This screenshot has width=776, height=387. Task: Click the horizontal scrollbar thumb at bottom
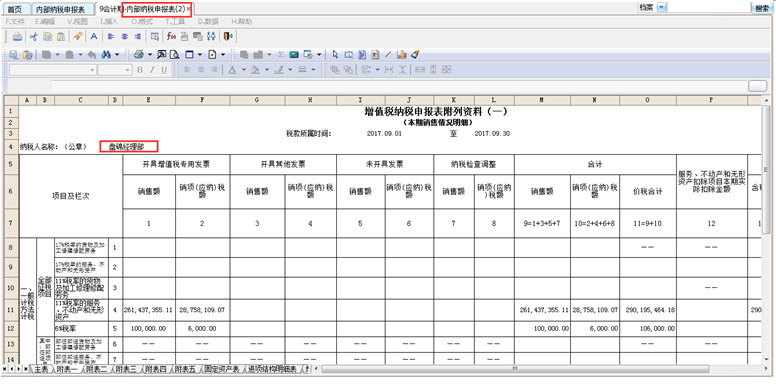(514, 369)
